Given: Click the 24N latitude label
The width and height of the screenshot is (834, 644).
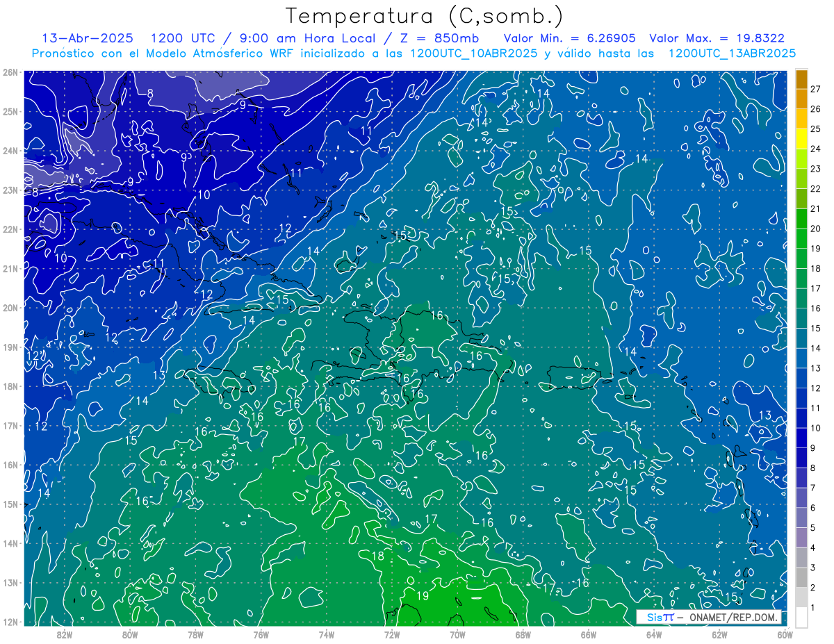Looking at the screenshot, I should [10, 151].
